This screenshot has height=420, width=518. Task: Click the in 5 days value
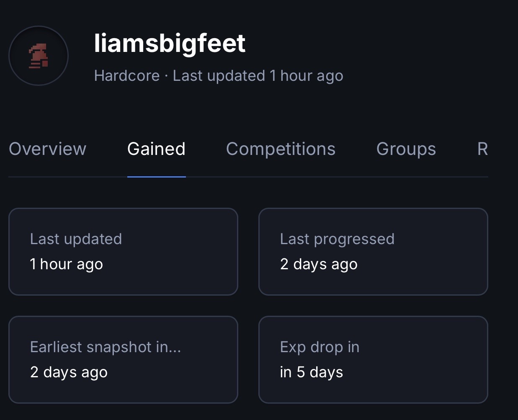click(x=311, y=372)
